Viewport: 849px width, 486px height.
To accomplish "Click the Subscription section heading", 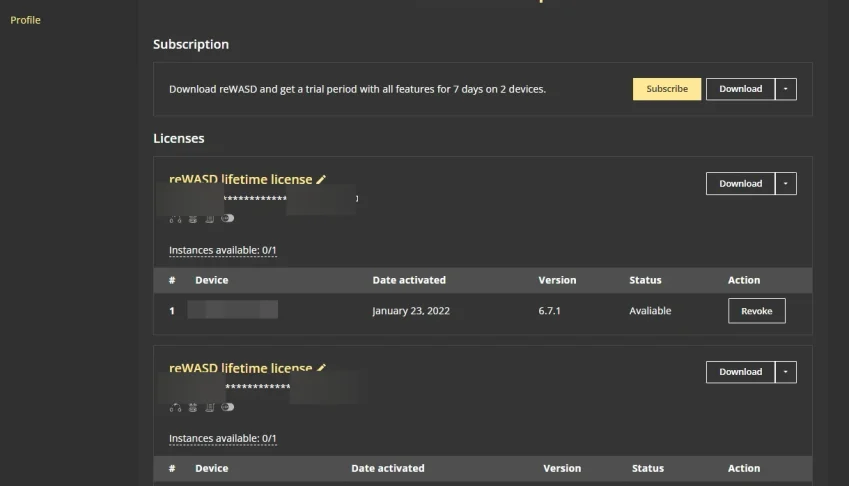I will [x=191, y=44].
